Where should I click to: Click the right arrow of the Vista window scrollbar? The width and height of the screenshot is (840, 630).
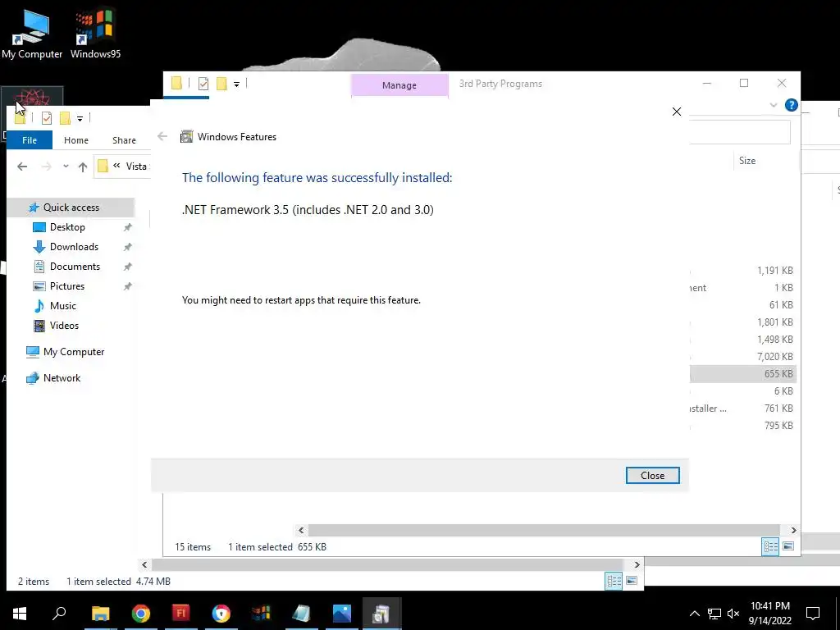click(x=637, y=564)
